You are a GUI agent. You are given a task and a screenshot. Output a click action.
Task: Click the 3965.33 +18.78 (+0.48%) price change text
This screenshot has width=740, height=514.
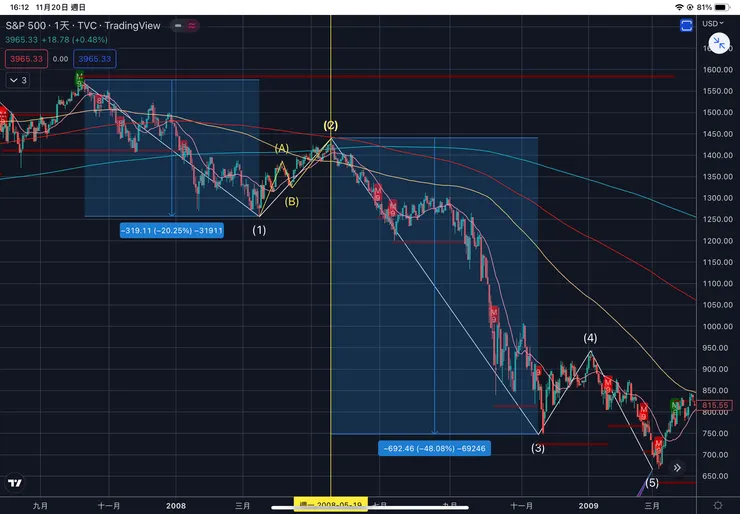(x=57, y=40)
